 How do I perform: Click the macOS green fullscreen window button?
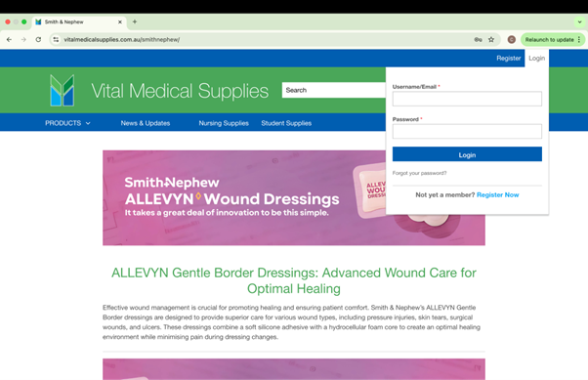click(24, 21)
